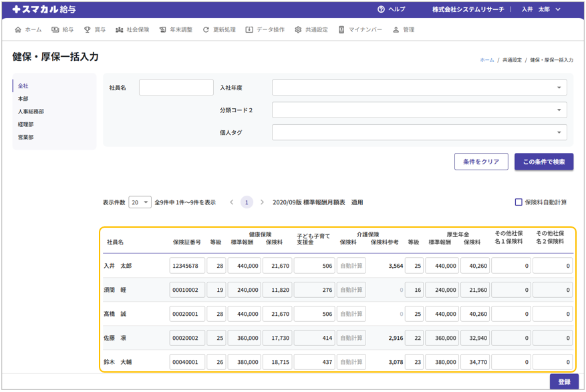Select 人事総務部 in the department list
Image resolution: width=586 pixels, height=392 pixels.
pyautogui.click(x=31, y=112)
